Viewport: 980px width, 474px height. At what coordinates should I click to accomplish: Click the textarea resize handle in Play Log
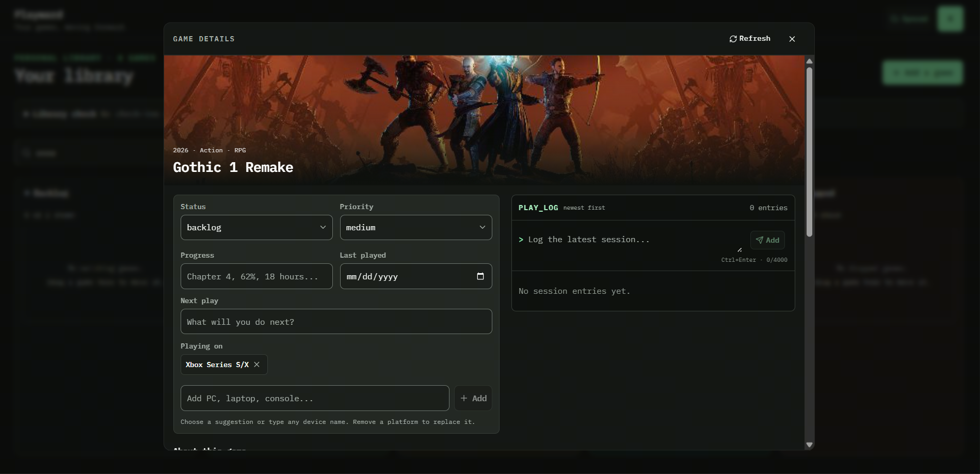click(x=740, y=250)
